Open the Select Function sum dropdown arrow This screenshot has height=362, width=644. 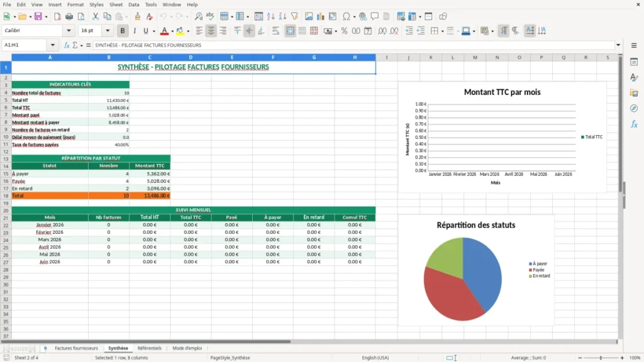pos(81,45)
